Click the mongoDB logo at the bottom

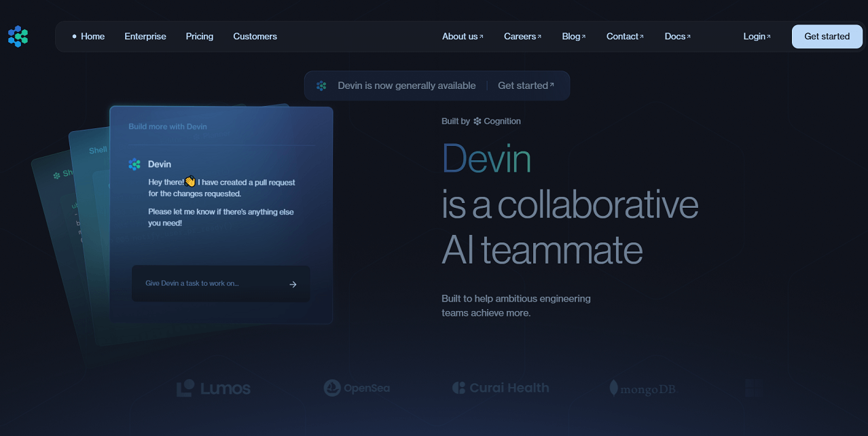641,388
